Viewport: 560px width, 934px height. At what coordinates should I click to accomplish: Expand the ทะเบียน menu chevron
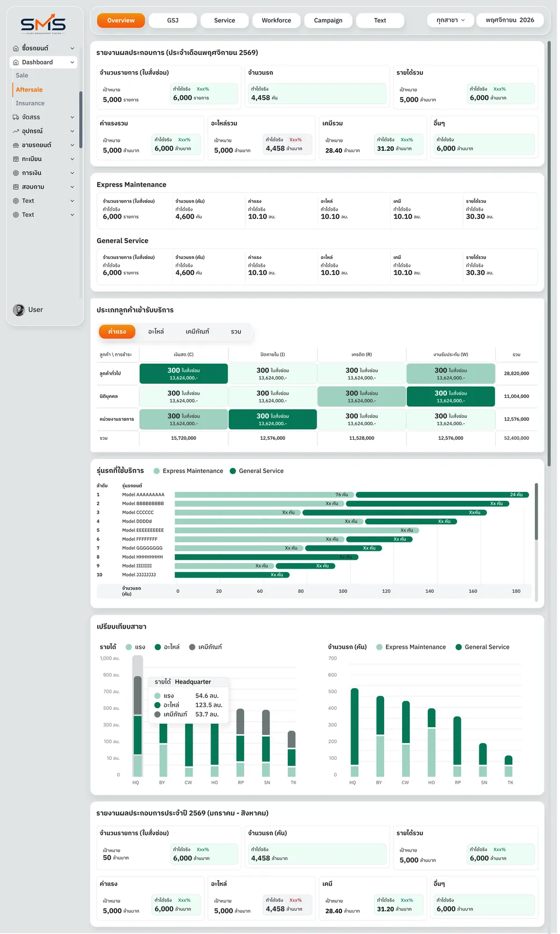coord(72,159)
